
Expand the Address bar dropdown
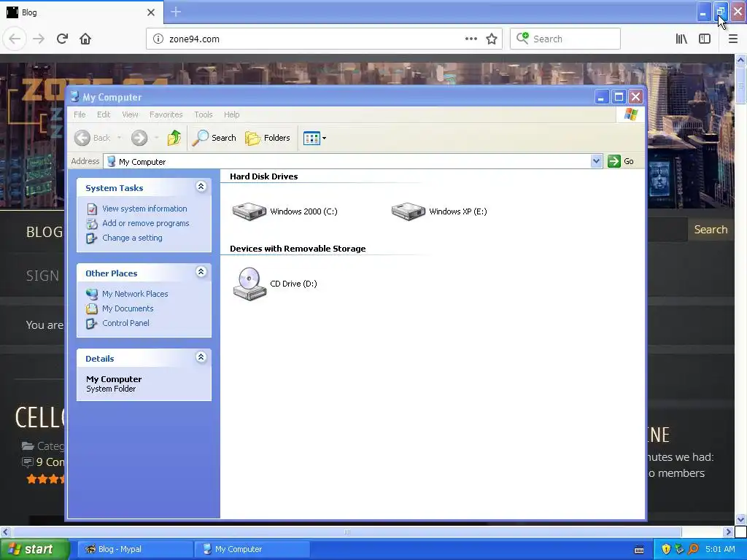tap(596, 161)
